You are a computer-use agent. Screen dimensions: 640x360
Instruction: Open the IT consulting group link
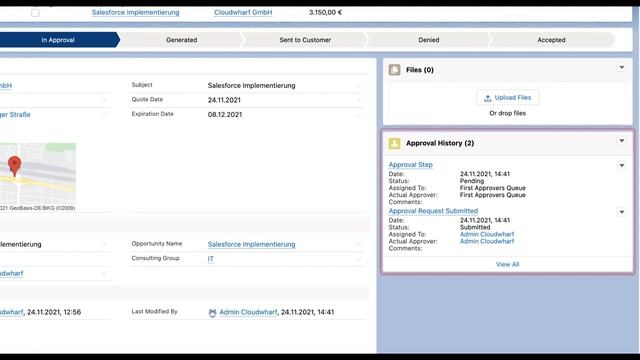(x=211, y=259)
